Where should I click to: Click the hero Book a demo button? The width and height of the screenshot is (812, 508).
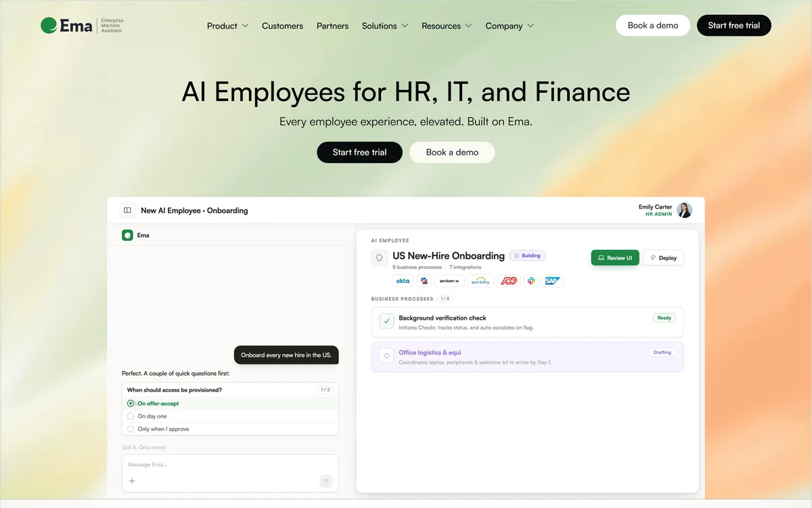tap(452, 152)
